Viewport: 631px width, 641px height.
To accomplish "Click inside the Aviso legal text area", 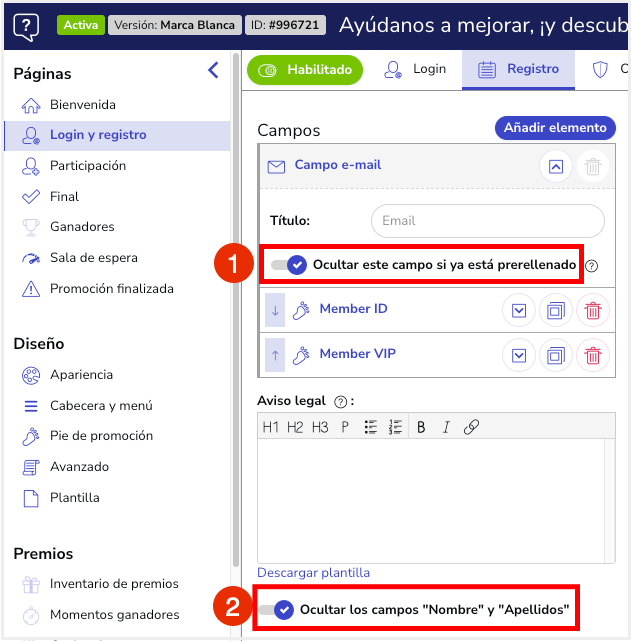I will (431, 501).
